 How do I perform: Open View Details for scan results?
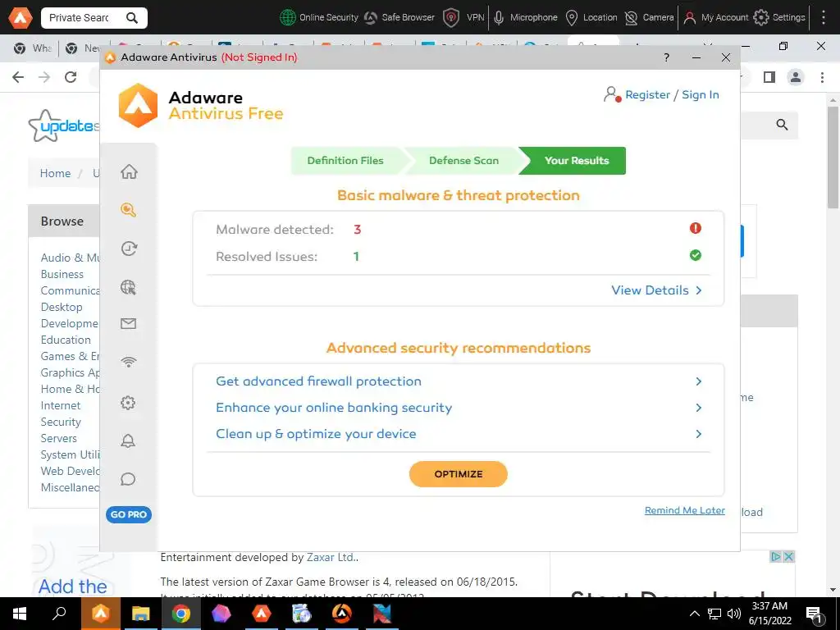coord(657,290)
